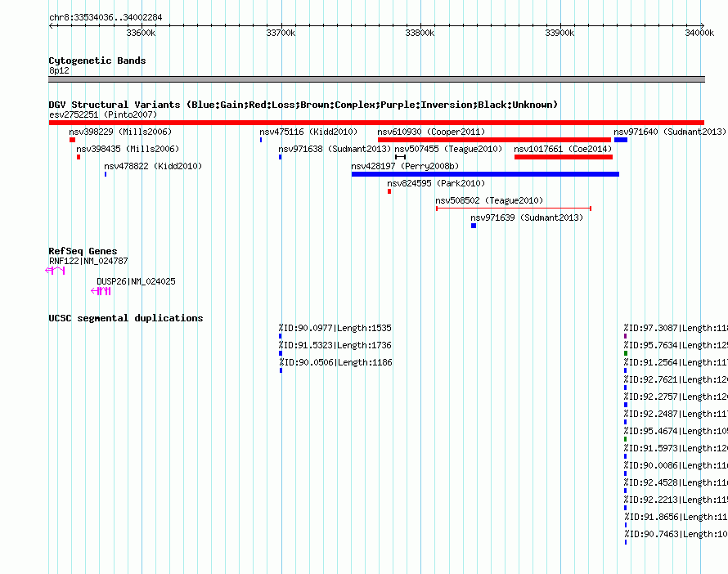Select the nsv475116 (Kidd2010) variant label

(x=308, y=132)
